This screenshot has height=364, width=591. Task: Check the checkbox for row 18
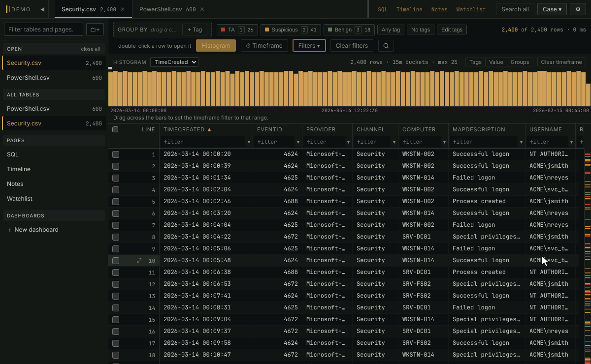[115, 355]
